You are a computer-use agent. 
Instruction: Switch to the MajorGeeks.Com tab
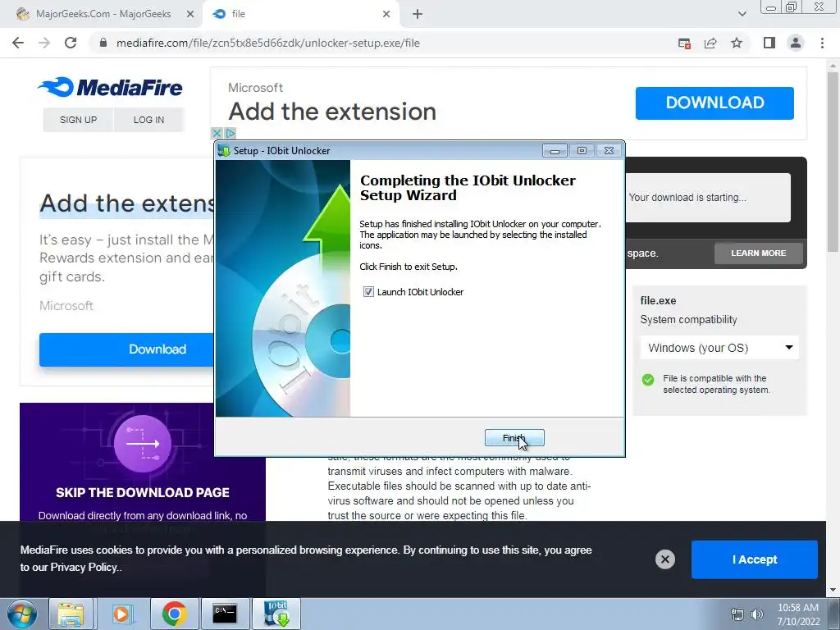103,14
